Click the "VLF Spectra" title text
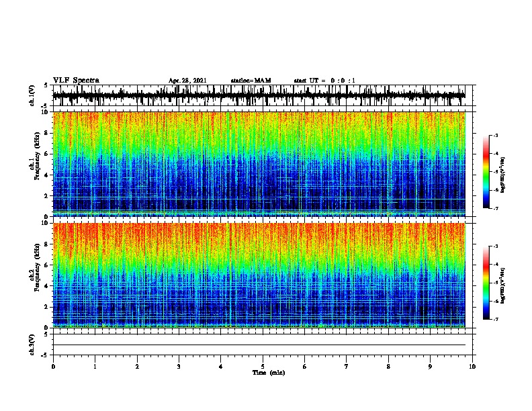Viewport: 532px width, 411px height. (76, 80)
